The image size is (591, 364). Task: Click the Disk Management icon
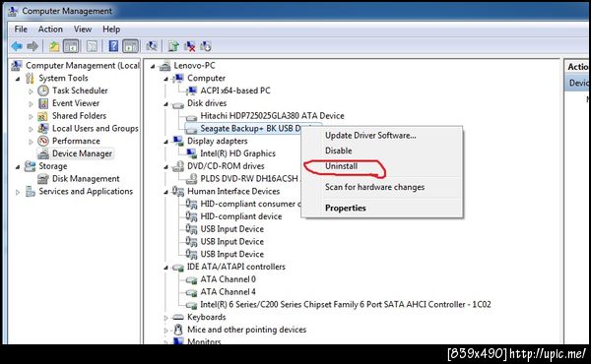coord(43,179)
